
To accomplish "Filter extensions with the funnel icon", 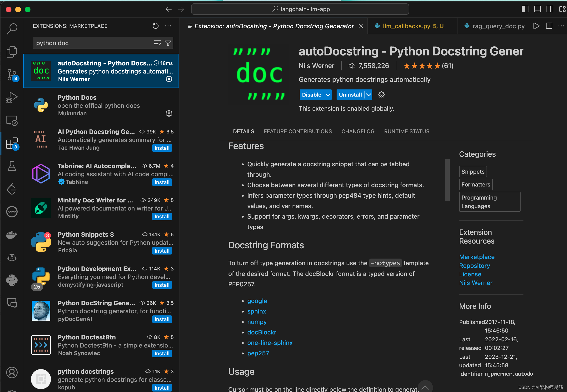I will (x=168, y=43).
